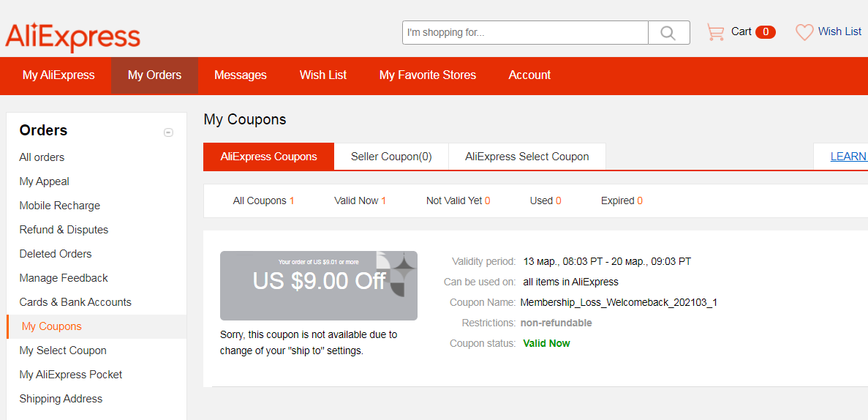This screenshot has width=868, height=420.
Task: Switch to Seller Coupon(0) tab
Action: tap(391, 157)
